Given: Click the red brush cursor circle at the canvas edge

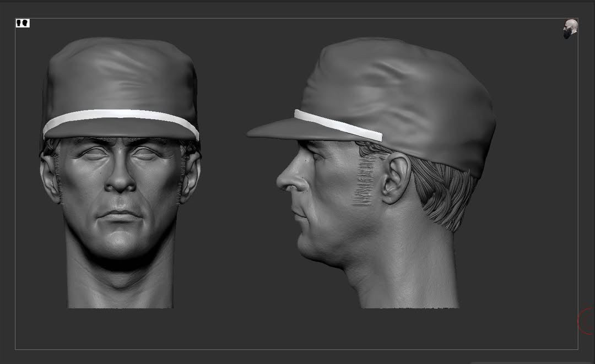Looking at the screenshot, I should (586, 321).
